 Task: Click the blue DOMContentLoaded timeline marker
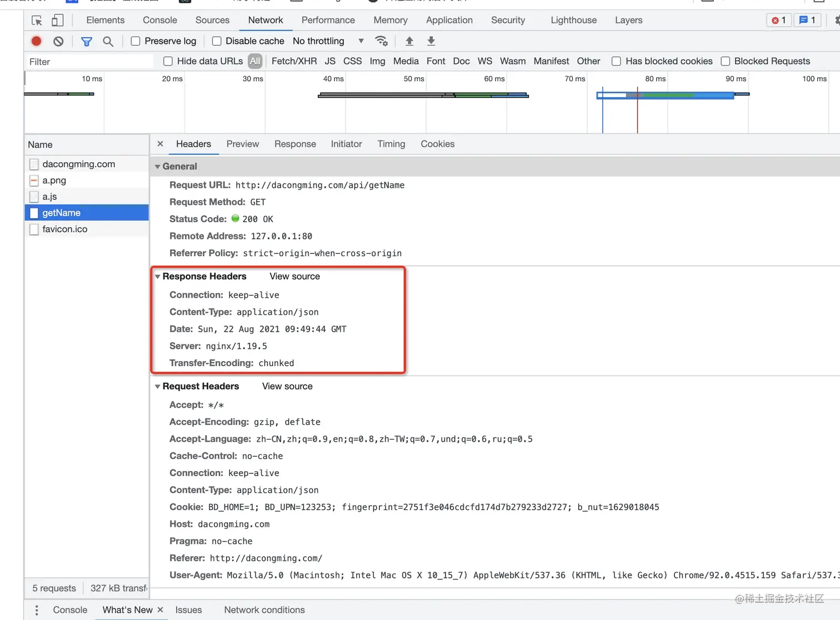click(603, 110)
